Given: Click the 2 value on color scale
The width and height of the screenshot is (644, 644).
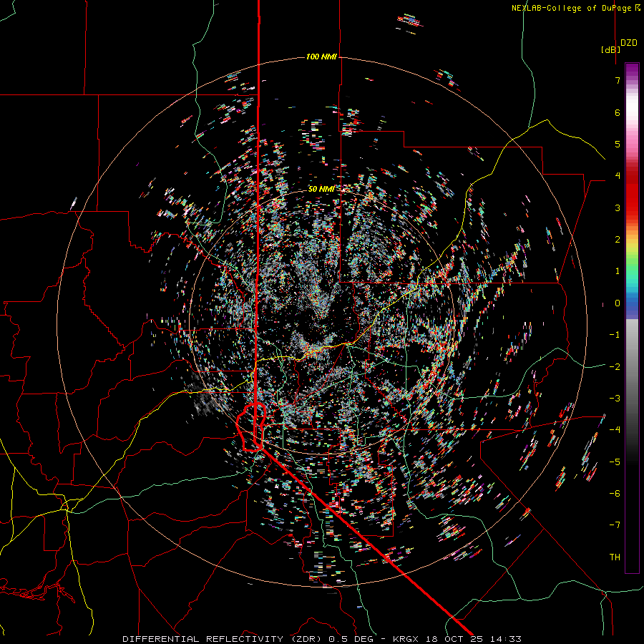Looking at the screenshot, I should click(x=618, y=240).
